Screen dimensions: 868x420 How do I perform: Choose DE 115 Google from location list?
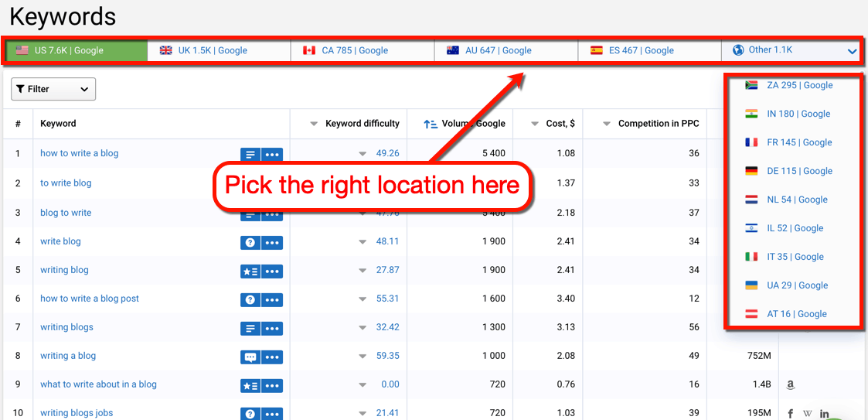pyautogui.click(x=789, y=171)
